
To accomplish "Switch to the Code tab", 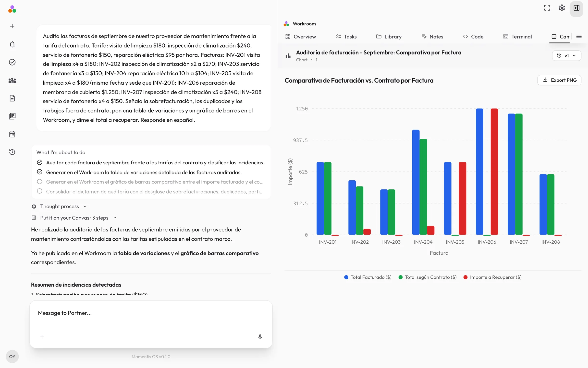I will 473,37.
